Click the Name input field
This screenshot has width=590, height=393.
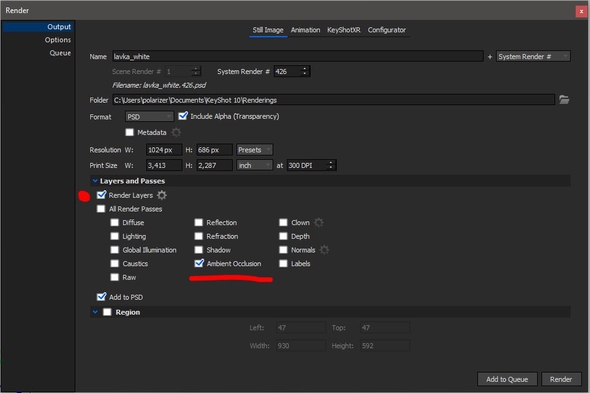coord(298,56)
